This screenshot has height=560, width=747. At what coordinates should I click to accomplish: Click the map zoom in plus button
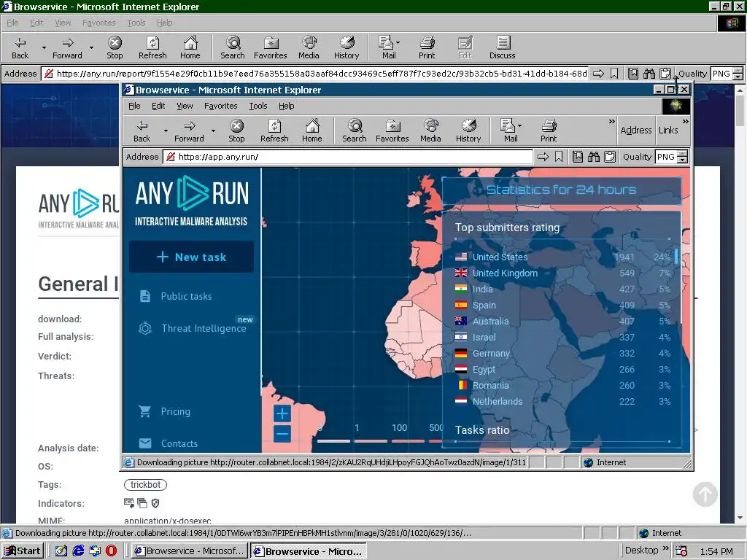point(282,413)
